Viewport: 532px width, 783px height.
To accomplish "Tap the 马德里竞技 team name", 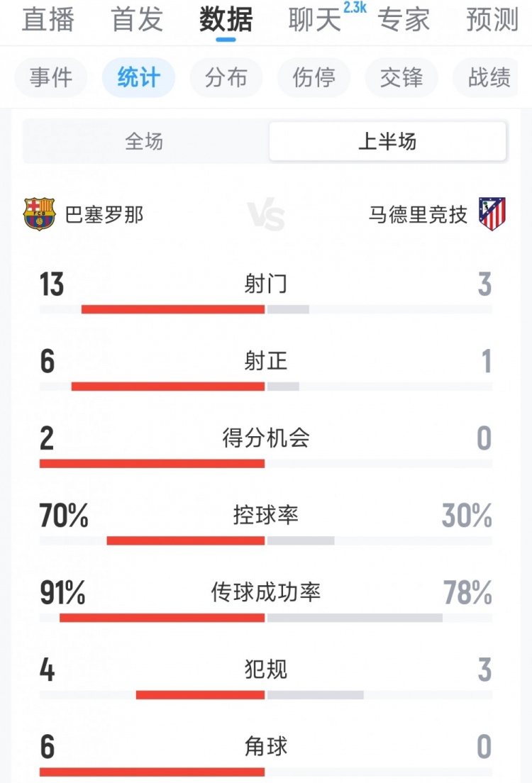I will tap(419, 214).
